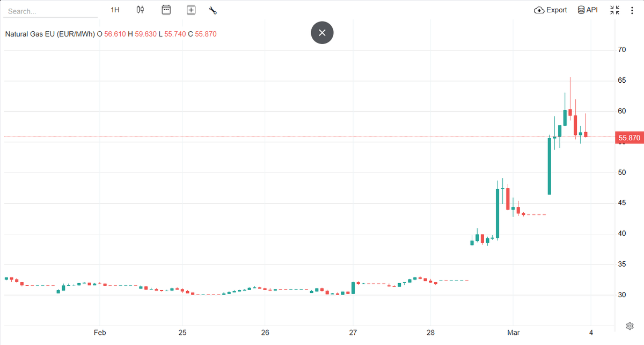Screen dimensions: 644x345
Task: Click the Feb label on time axis
Action: tap(100, 333)
